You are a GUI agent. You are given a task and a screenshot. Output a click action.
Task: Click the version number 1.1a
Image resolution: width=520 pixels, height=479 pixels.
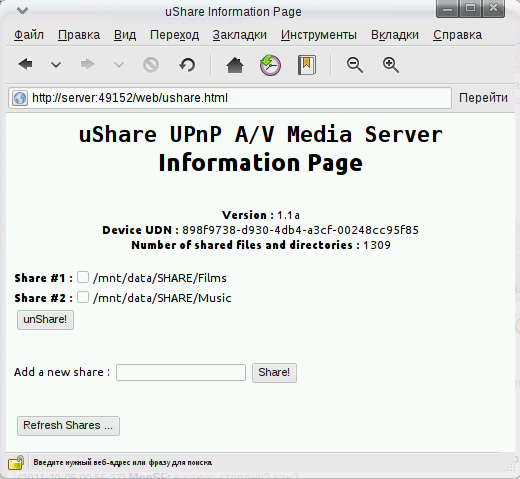[x=288, y=215]
